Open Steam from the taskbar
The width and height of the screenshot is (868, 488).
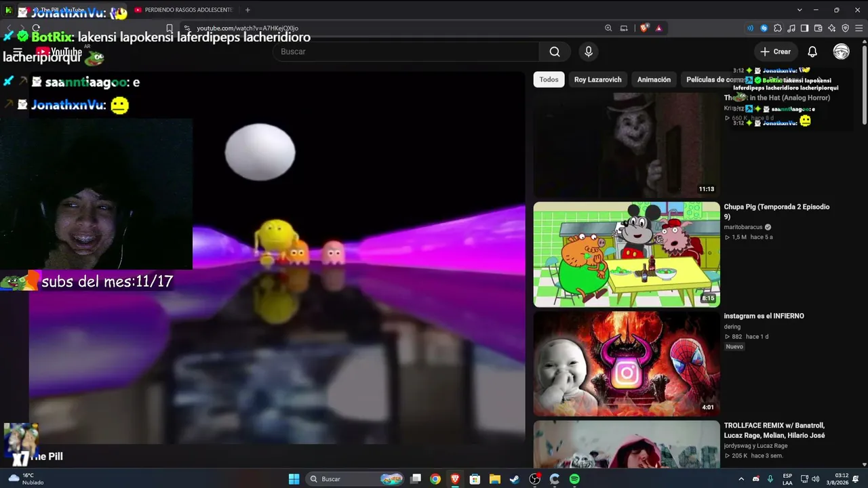tap(515, 479)
